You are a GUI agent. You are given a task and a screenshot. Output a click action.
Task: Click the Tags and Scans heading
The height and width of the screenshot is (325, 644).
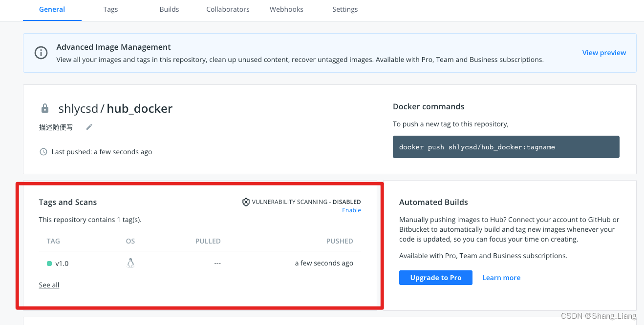point(68,202)
